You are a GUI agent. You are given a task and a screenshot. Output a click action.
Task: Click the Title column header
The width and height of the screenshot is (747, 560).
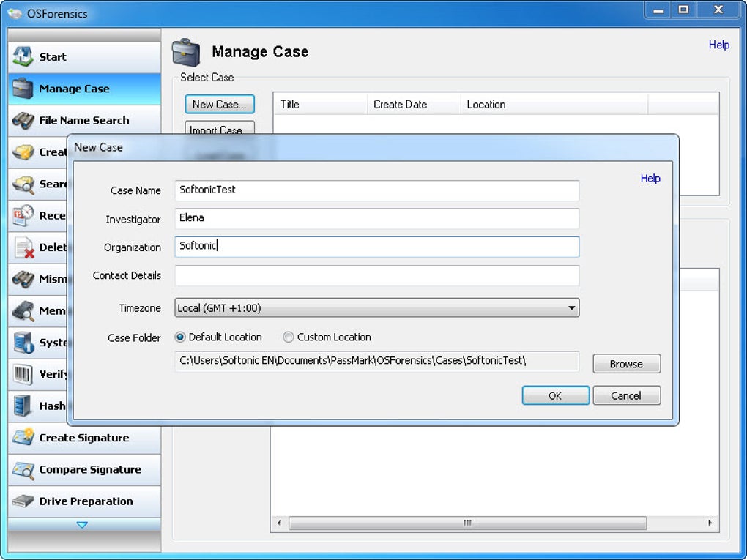click(320, 104)
